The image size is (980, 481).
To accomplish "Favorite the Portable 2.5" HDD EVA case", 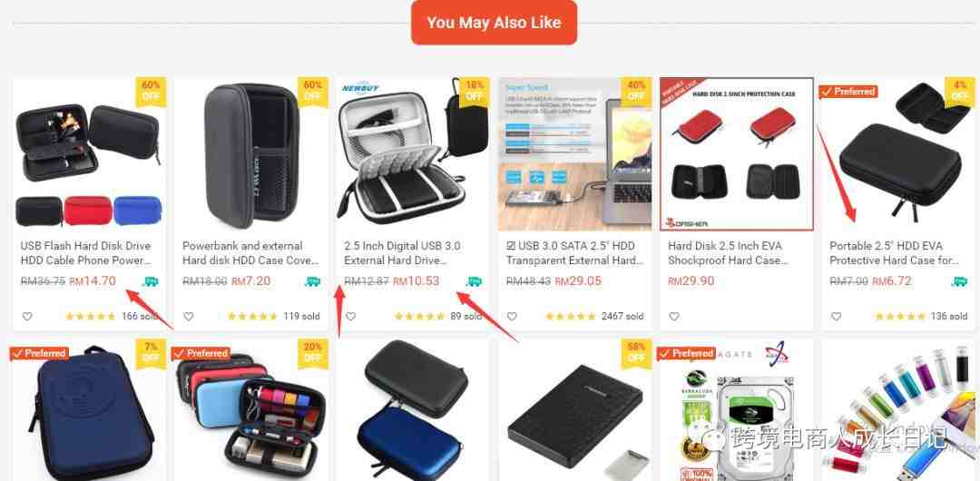I will (837, 317).
